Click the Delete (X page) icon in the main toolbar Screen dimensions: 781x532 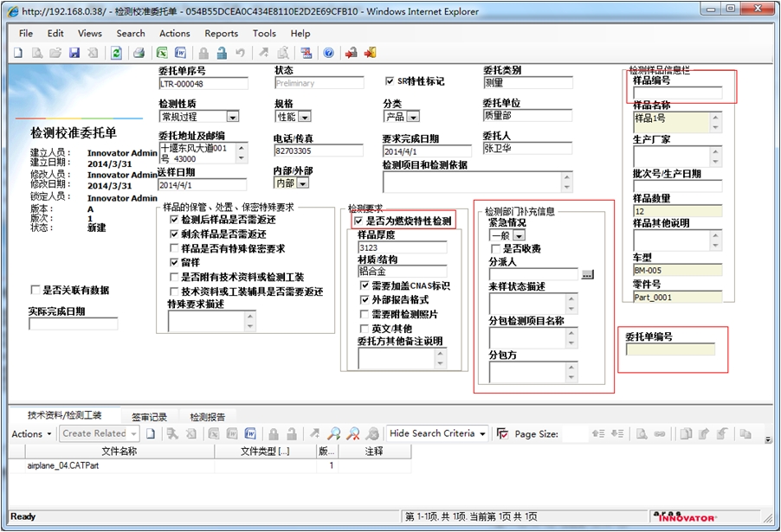coord(93,53)
